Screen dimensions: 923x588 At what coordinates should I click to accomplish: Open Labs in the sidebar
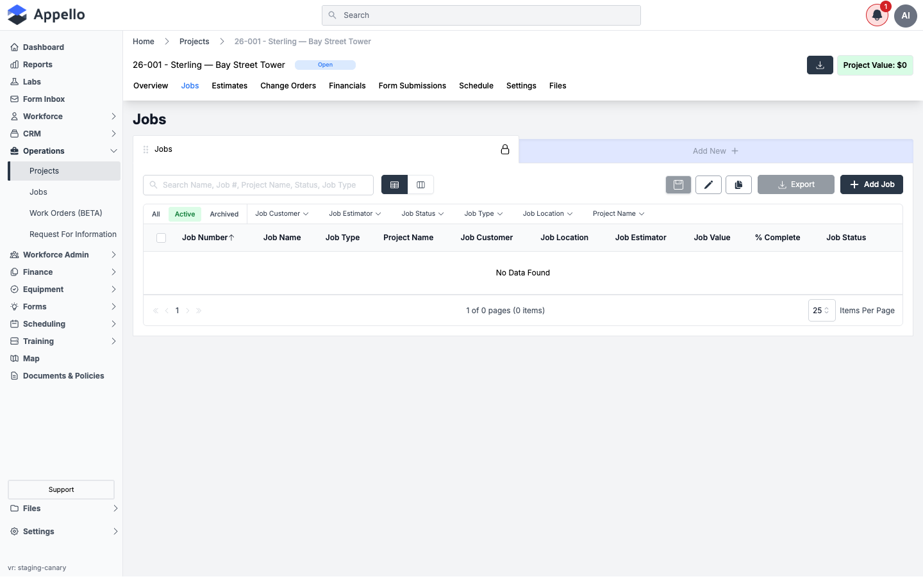[x=32, y=82]
